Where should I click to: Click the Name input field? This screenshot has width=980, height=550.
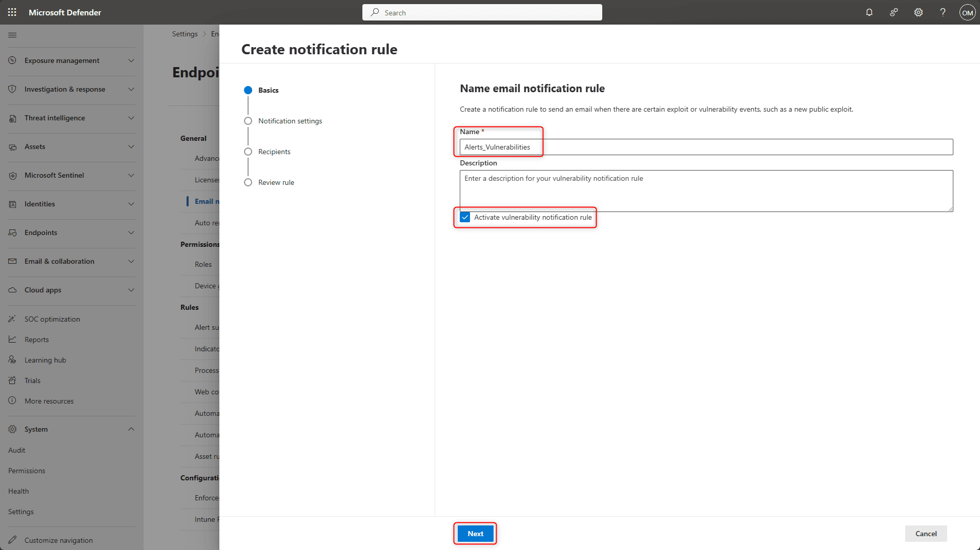tap(706, 147)
